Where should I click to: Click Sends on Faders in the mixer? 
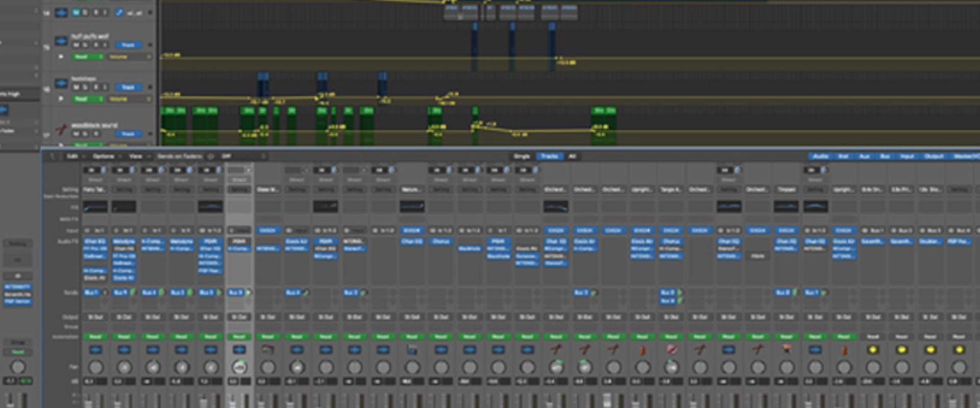point(180,156)
